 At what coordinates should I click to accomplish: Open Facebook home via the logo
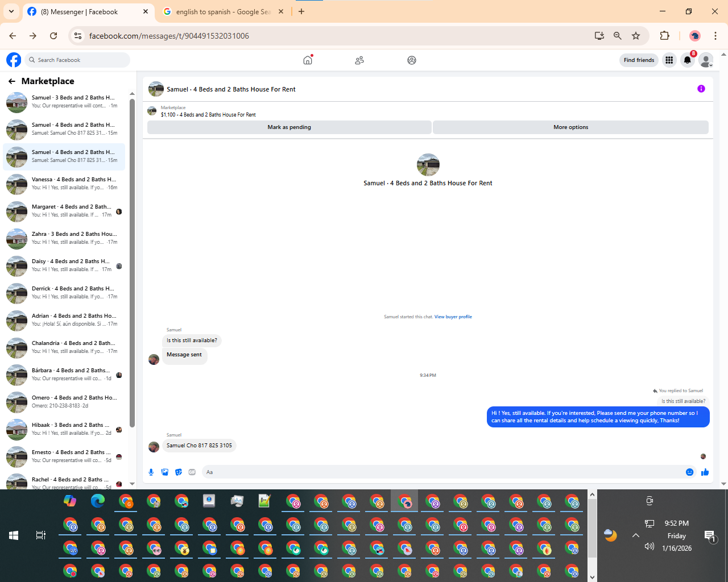[x=14, y=60]
